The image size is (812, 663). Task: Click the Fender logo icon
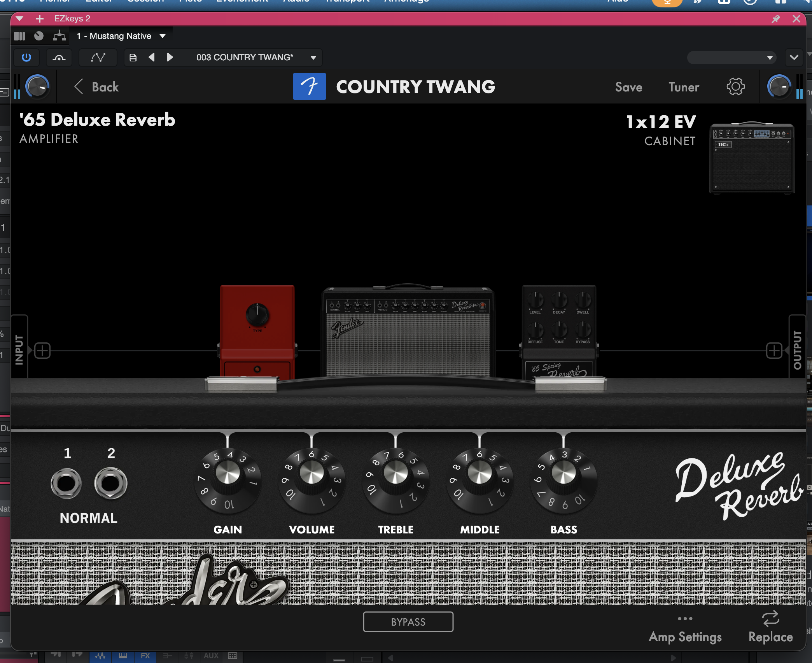coord(309,86)
